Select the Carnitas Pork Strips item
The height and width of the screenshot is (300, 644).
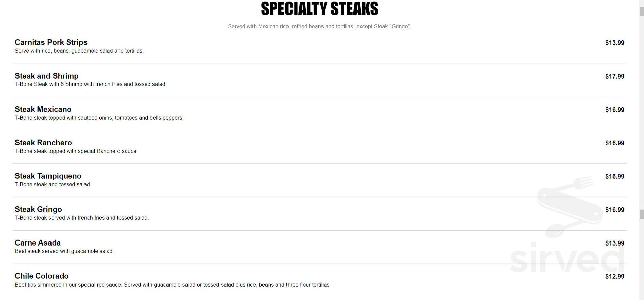pyautogui.click(x=51, y=42)
